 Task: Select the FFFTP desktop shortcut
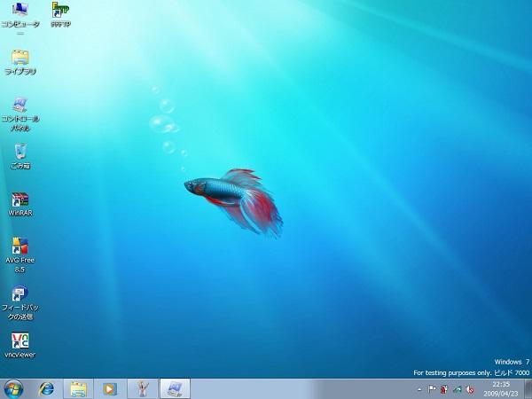(x=61, y=13)
